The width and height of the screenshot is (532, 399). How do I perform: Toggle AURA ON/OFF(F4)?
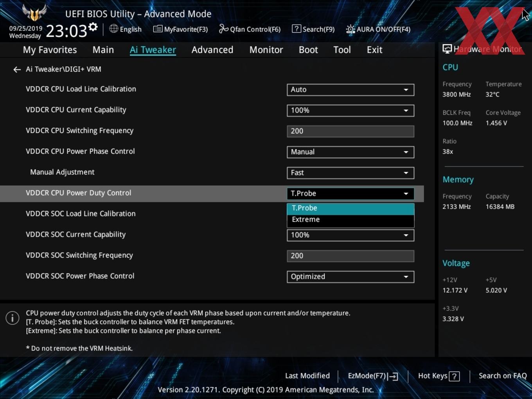point(378,29)
